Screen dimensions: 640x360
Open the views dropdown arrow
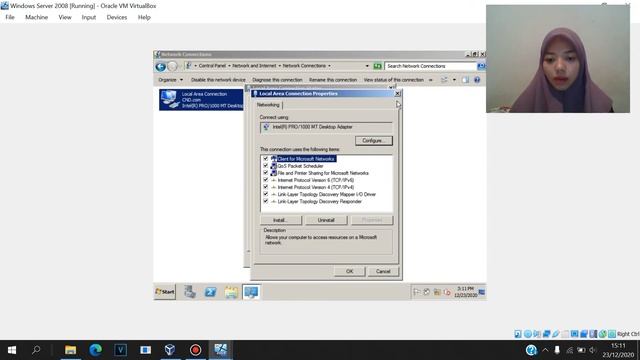click(454, 80)
